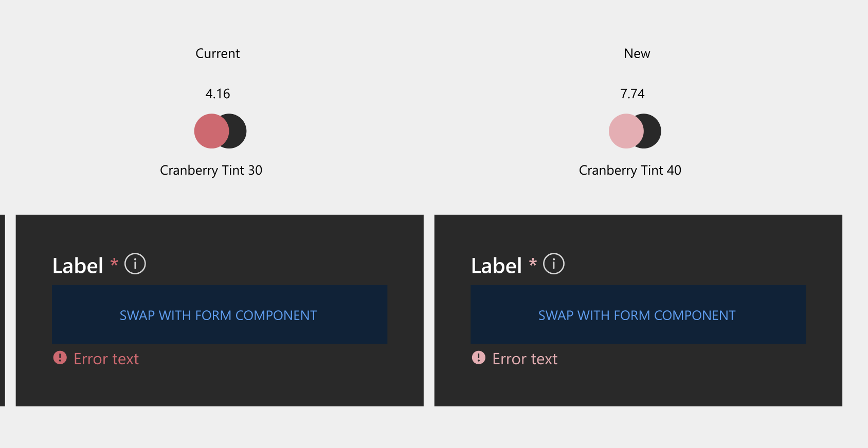
Task: Select the Current heading label
Action: [x=218, y=53]
